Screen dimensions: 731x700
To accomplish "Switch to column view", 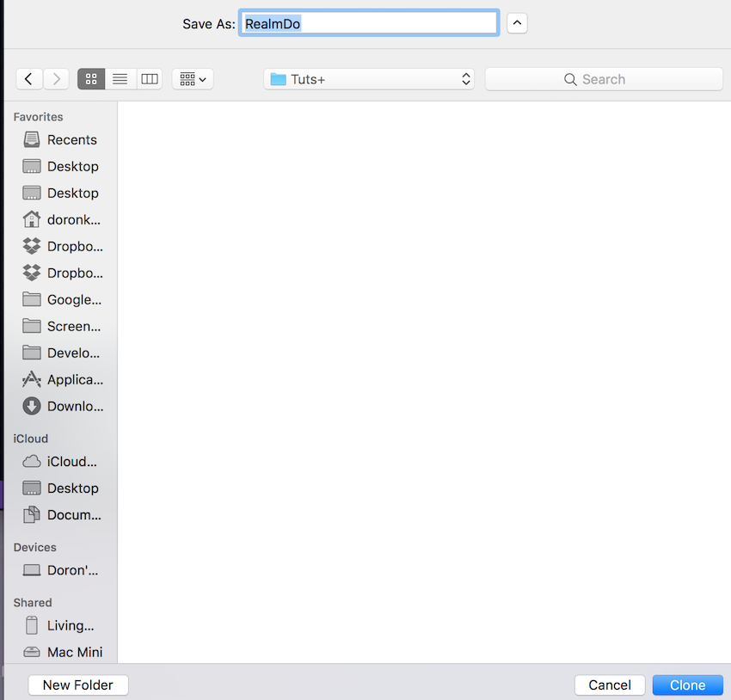I will (149, 79).
